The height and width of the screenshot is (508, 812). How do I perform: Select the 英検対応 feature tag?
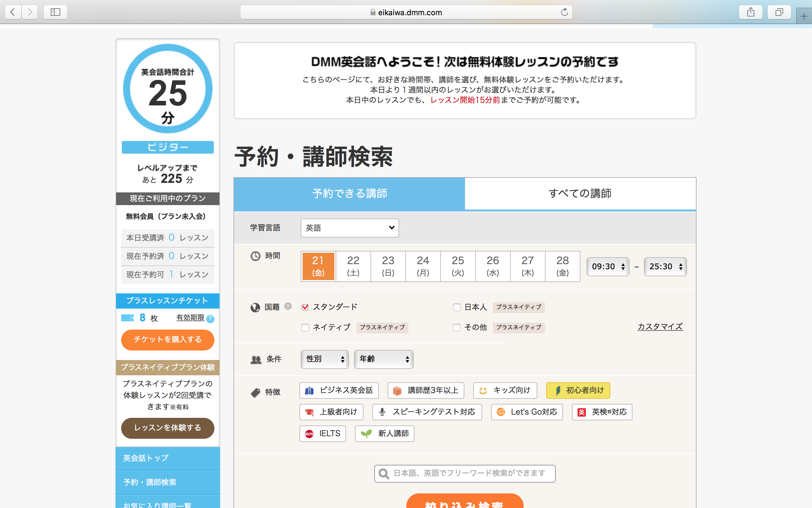pyautogui.click(x=602, y=412)
